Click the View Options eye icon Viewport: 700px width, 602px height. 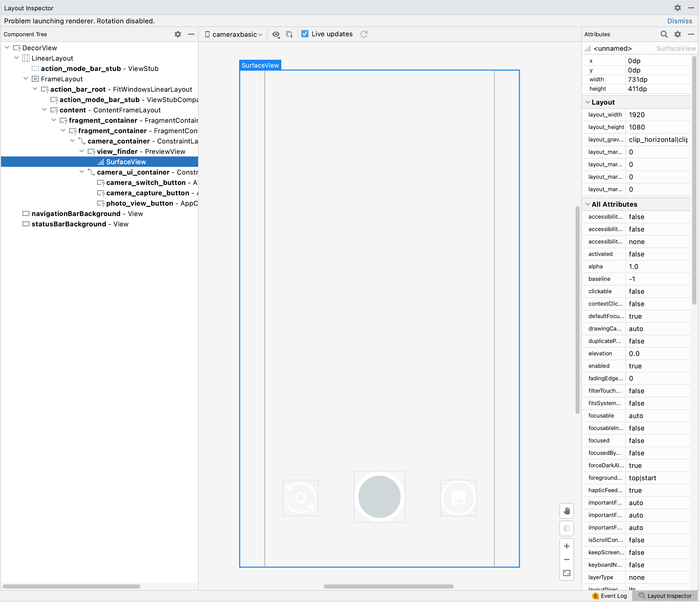[276, 34]
